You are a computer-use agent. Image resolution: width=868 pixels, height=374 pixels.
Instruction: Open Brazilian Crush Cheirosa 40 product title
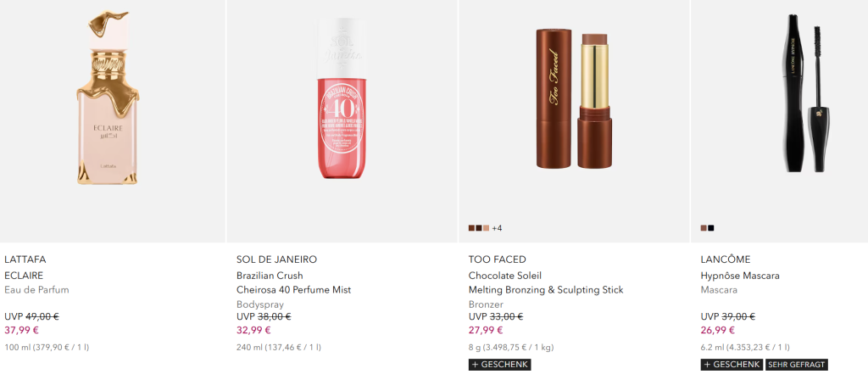click(x=293, y=282)
